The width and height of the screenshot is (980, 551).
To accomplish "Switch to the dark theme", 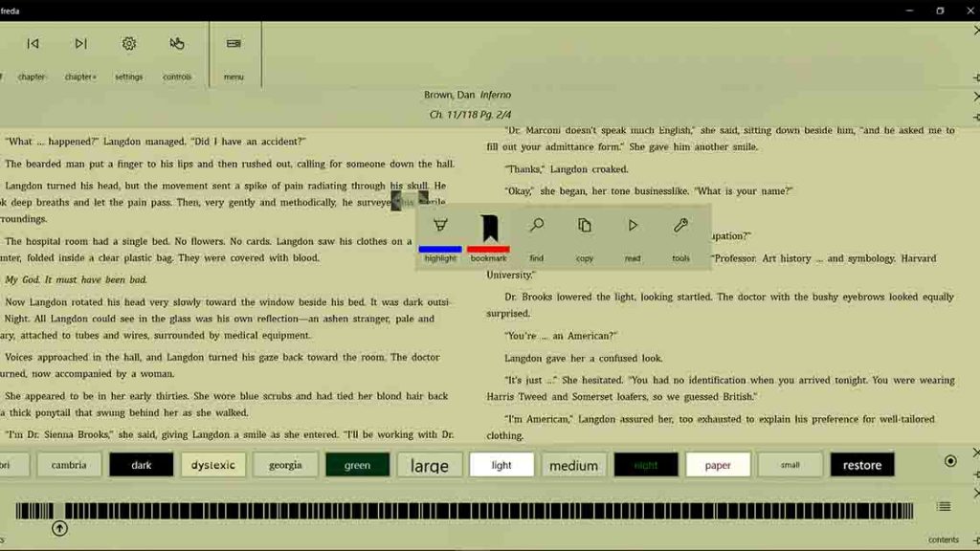I will click(x=142, y=465).
